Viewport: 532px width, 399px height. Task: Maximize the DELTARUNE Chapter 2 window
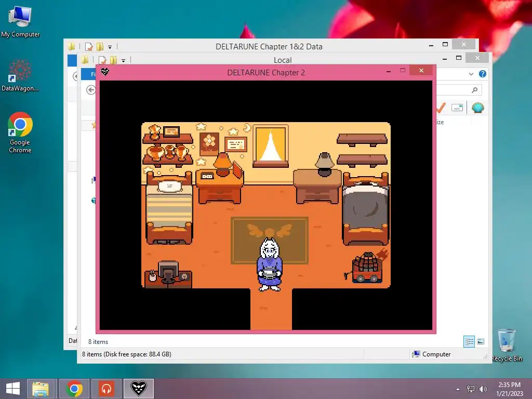pyautogui.click(x=403, y=71)
